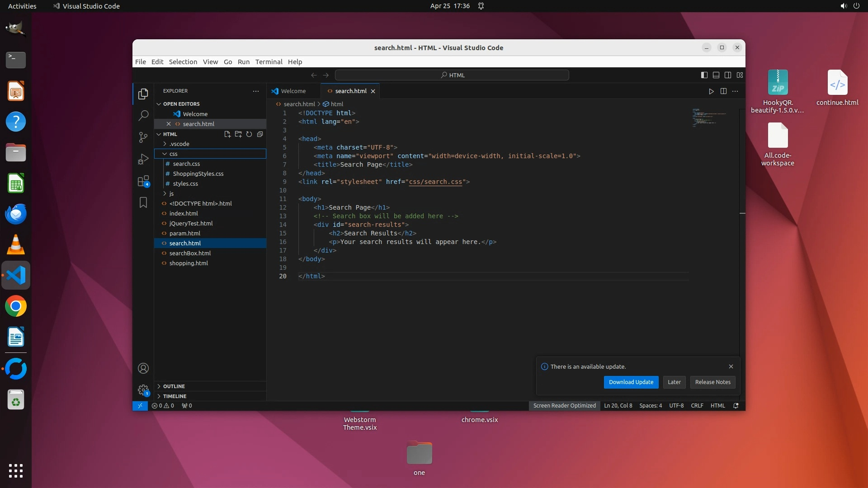Split the editor to the right
Image resolution: width=868 pixels, height=488 pixels.
tap(723, 91)
